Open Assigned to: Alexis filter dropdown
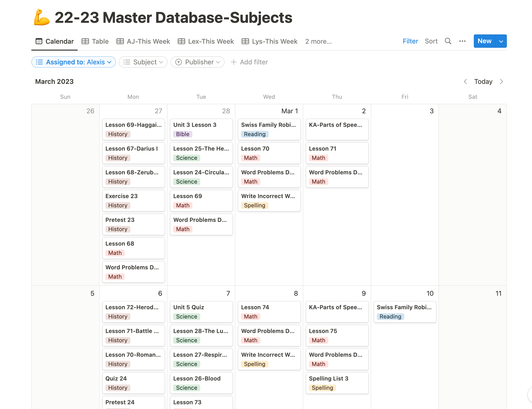Image resolution: width=532 pixels, height=409 pixels. click(x=73, y=62)
